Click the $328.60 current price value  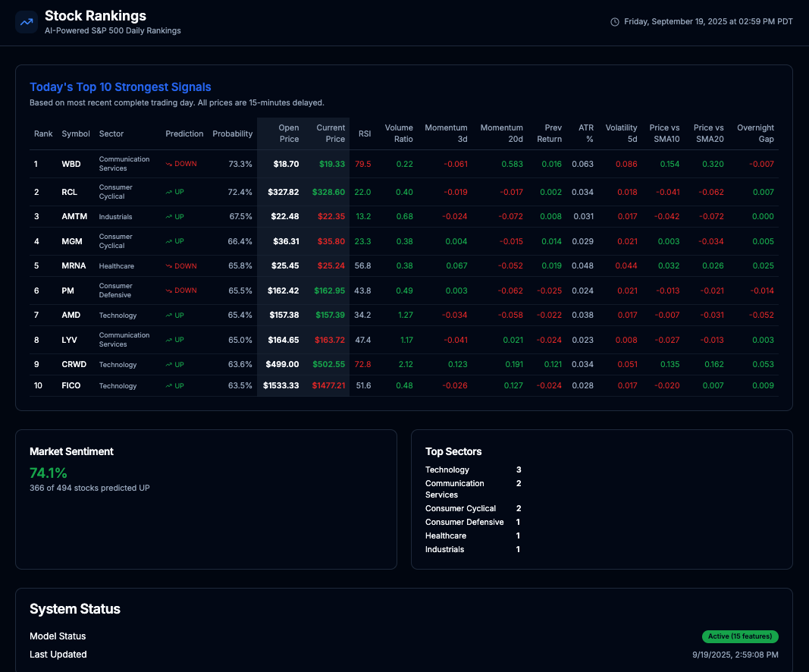pyautogui.click(x=328, y=192)
